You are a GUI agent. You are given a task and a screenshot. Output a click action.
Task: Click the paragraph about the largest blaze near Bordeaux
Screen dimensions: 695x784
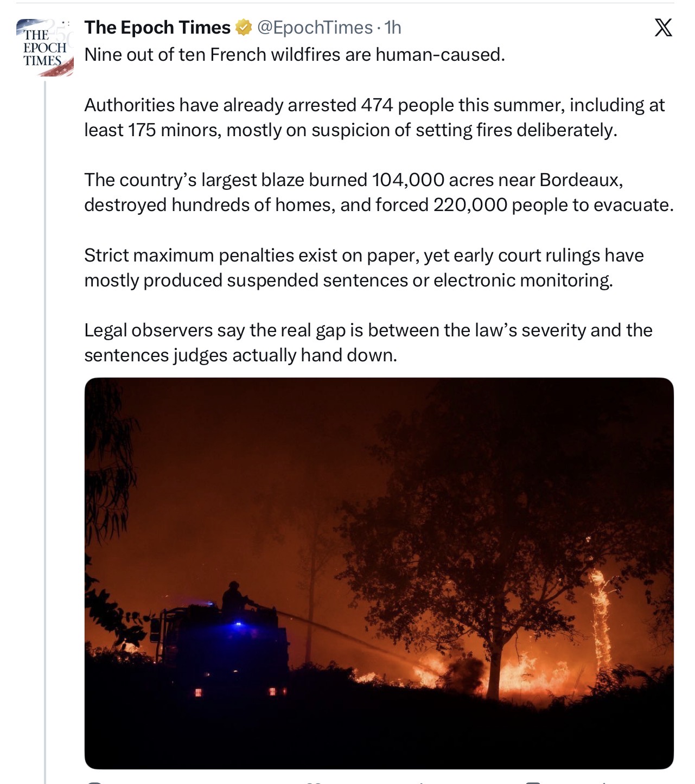click(x=379, y=192)
